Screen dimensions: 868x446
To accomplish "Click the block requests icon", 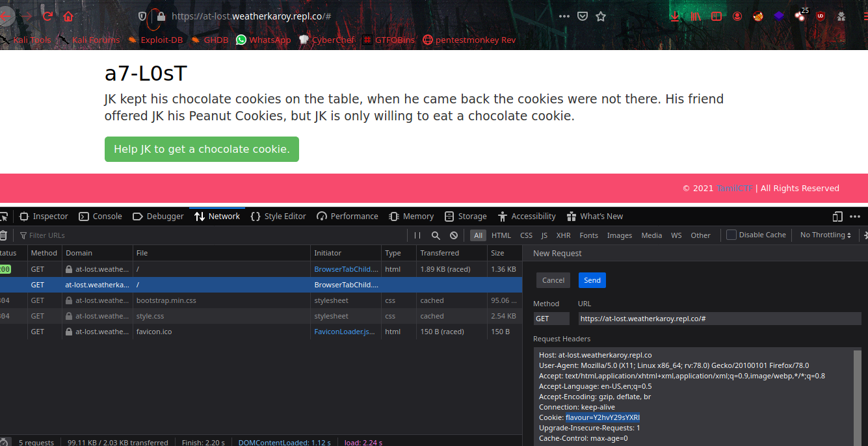I will click(x=453, y=235).
